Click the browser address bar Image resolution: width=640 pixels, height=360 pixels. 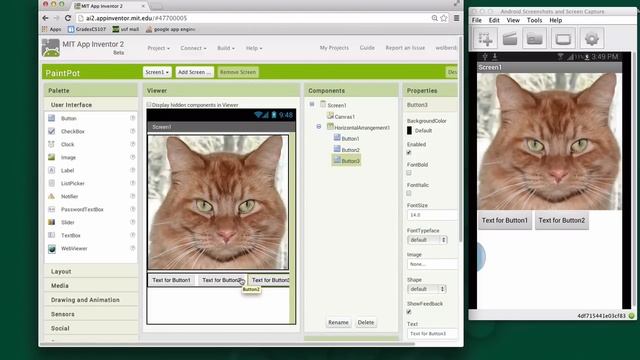(x=253, y=18)
